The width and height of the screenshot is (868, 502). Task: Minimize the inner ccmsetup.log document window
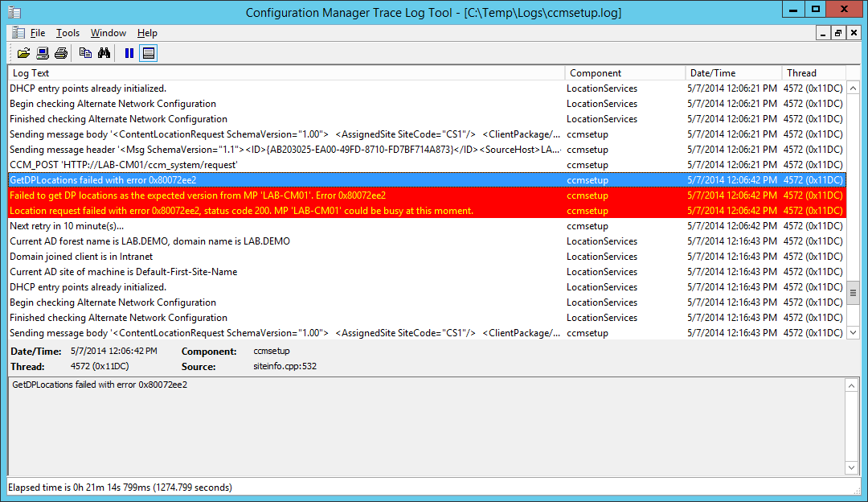(x=823, y=33)
